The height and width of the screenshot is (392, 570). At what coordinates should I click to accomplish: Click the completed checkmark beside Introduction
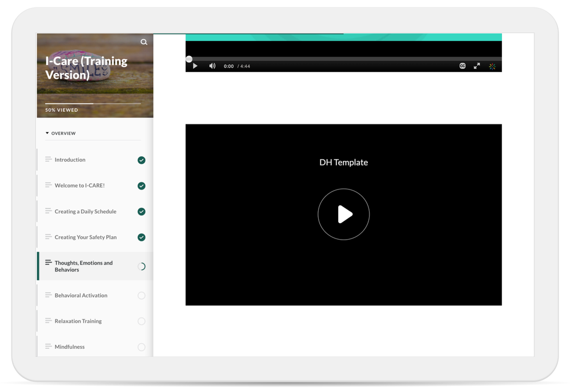click(x=142, y=160)
